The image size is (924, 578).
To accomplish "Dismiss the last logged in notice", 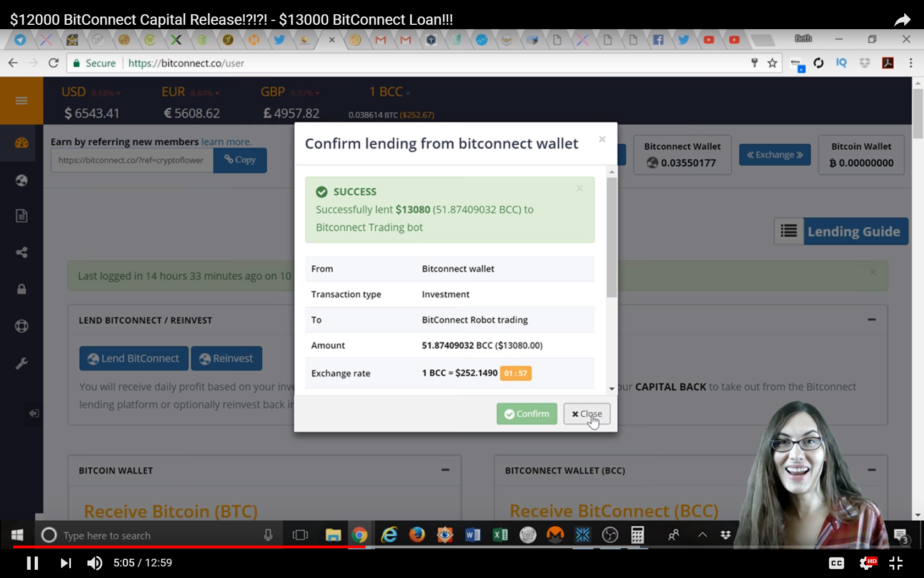I will (873, 272).
